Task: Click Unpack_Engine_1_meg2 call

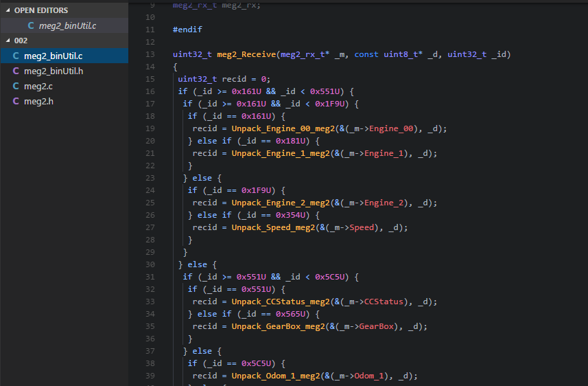Action: (281, 153)
